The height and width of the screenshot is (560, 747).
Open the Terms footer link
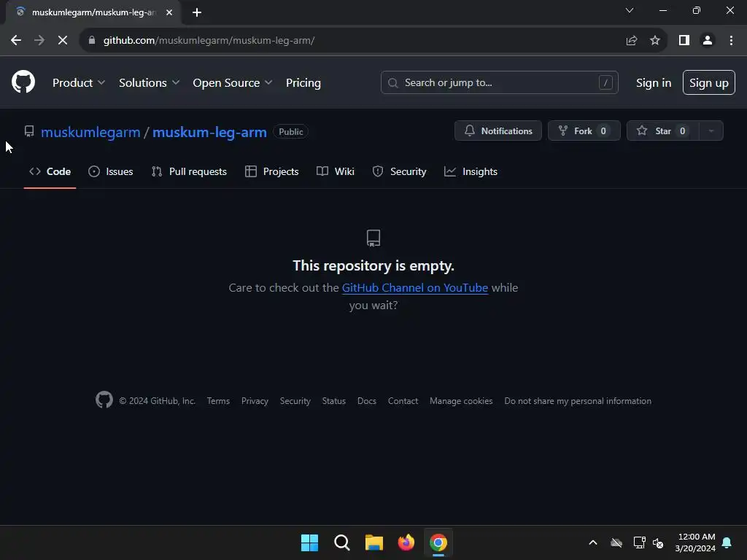(x=218, y=401)
